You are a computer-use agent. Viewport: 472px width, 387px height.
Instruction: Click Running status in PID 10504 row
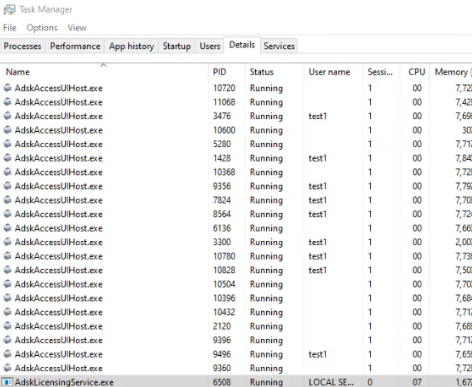tap(266, 284)
